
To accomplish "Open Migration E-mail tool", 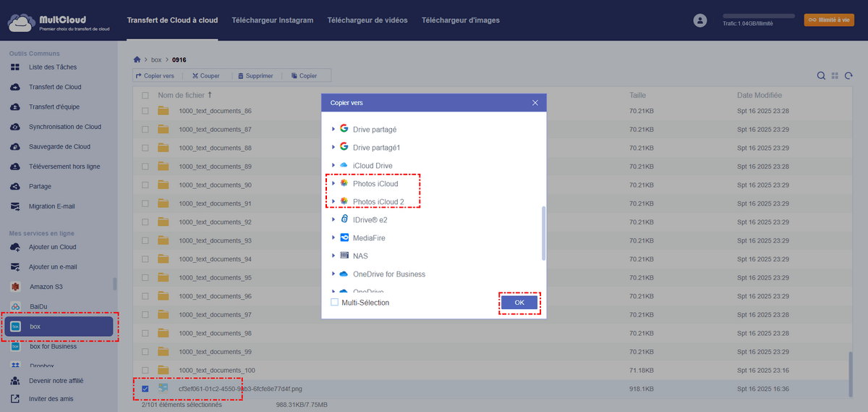I will pos(51,206).
